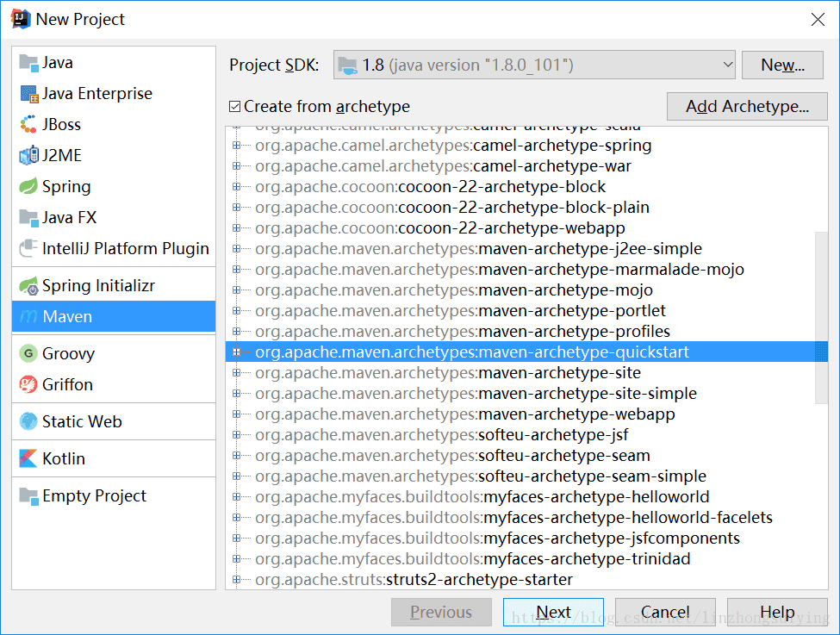
Task: Select IntelliJ Platform Plugin project type
Action: click(114, 248)
